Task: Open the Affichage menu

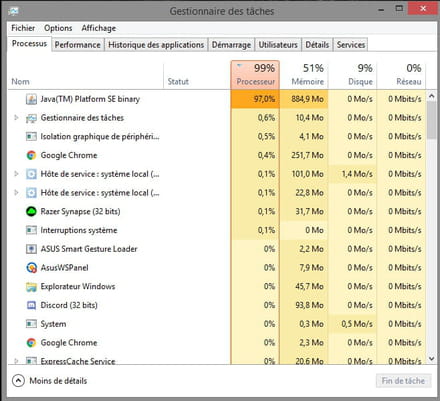Action: [x=99, y=28]
